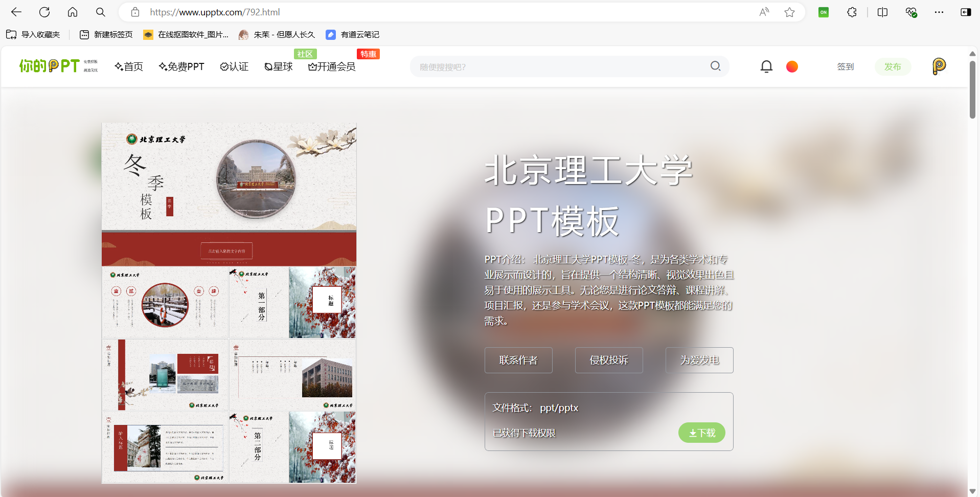
Task: Click 为爱发电 button
Action: point(699,360)
